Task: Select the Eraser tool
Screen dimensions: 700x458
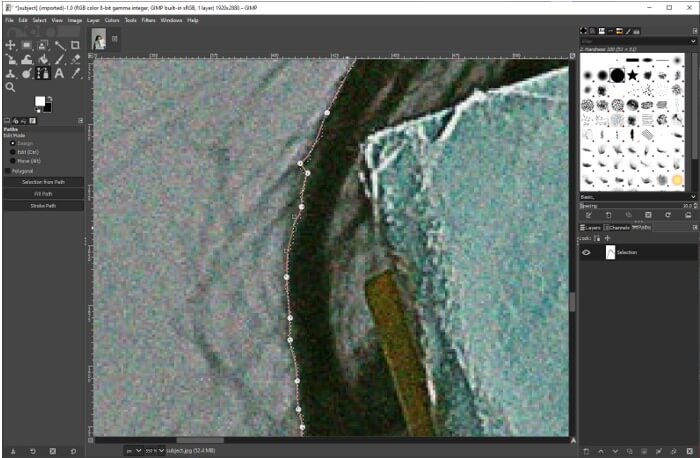Action: click(x=75, y=59)
